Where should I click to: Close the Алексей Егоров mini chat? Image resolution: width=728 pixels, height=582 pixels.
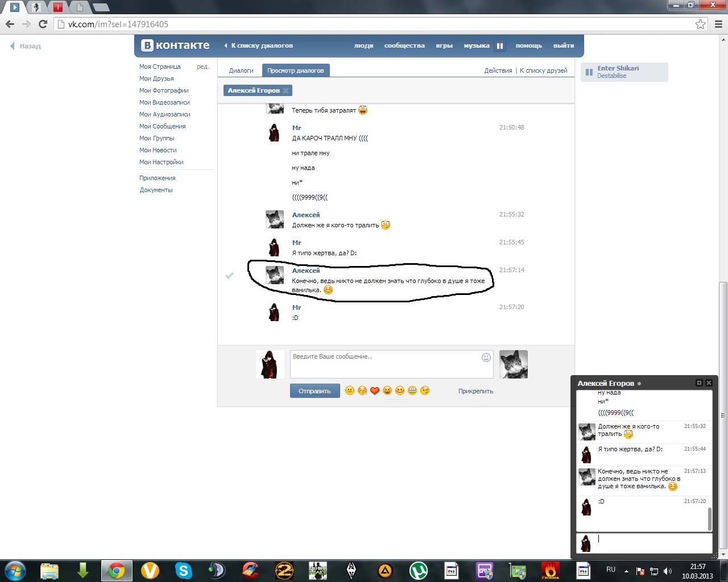tap(709, 383)
